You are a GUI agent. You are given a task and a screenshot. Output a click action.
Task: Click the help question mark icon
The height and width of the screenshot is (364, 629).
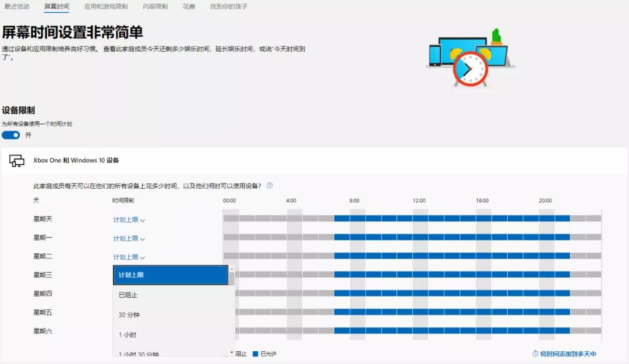click(270, 186)
